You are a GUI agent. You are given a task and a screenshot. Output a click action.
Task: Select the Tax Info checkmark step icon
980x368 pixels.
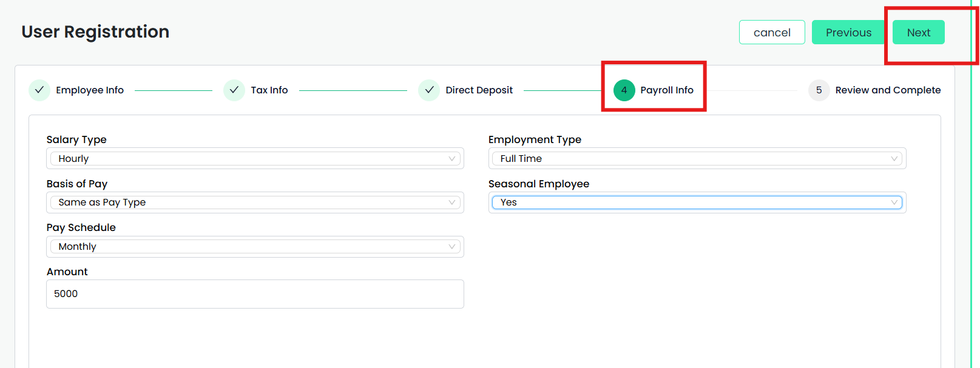point(234,90)
